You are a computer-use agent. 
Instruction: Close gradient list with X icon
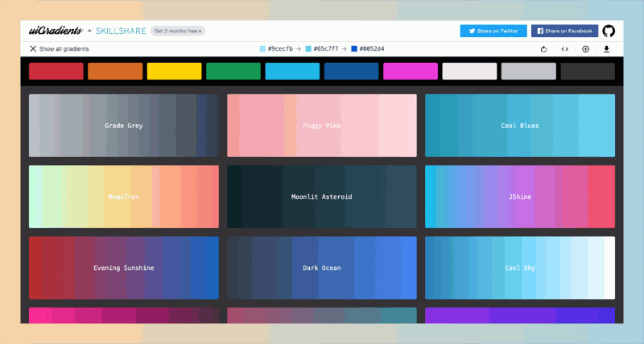tap(33, 48)
